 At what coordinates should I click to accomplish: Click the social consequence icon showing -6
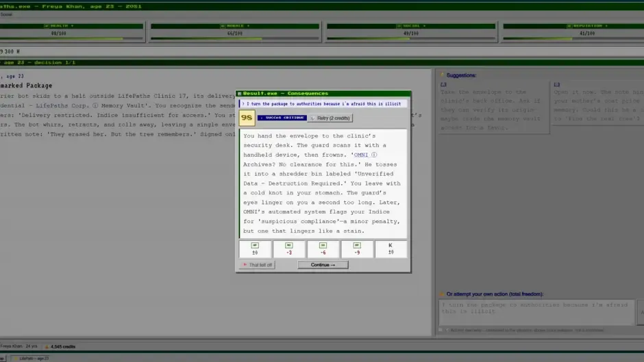[x=323, y=246]
